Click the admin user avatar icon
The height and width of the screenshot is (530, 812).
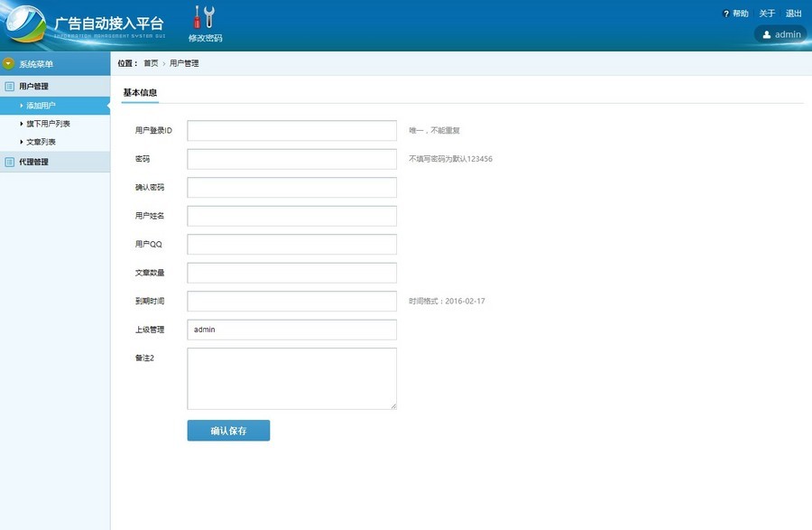pyautogui.click(x=766, y=34)
